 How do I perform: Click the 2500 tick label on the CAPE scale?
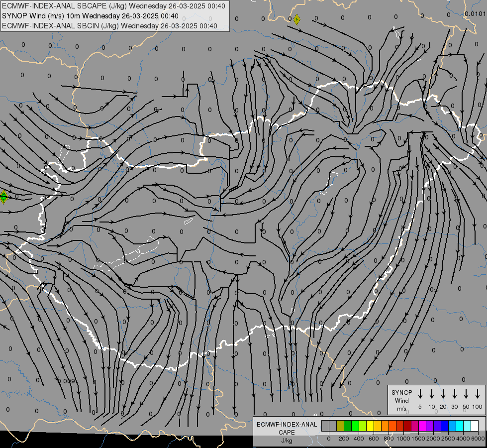[448, 439]
